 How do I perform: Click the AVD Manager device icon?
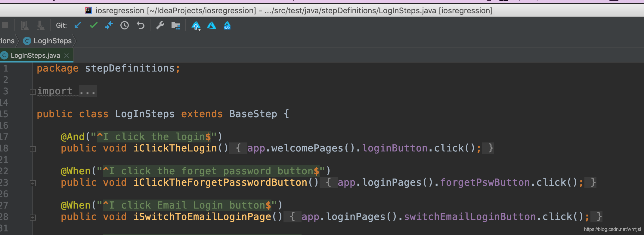pyautogui.click(x=25, y=25)
